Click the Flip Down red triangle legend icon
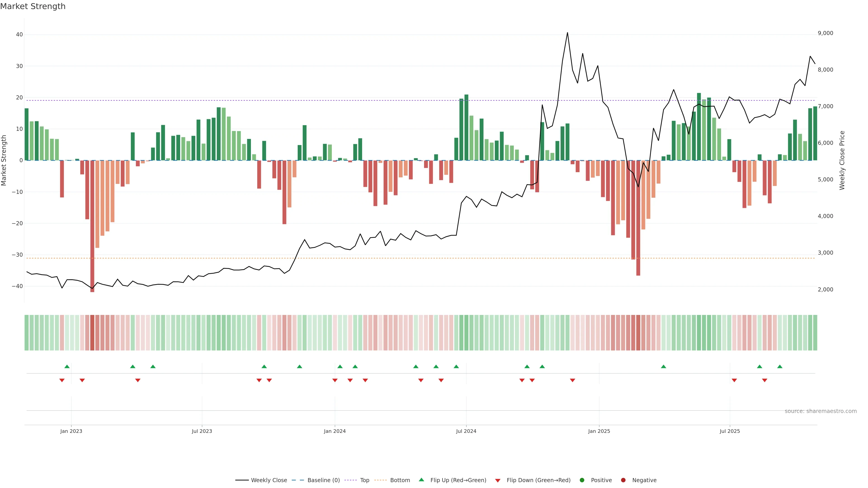Viewport: 868px width, 488px height. point(498,480)
